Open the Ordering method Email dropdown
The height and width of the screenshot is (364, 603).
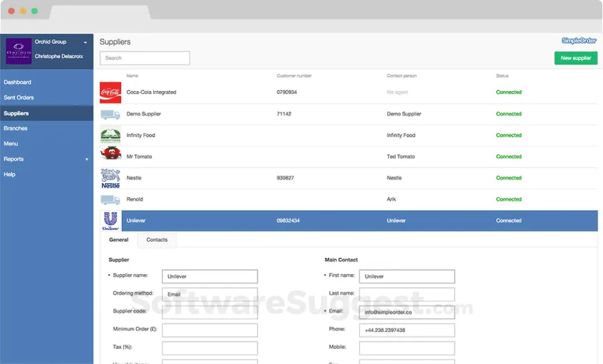209,294
